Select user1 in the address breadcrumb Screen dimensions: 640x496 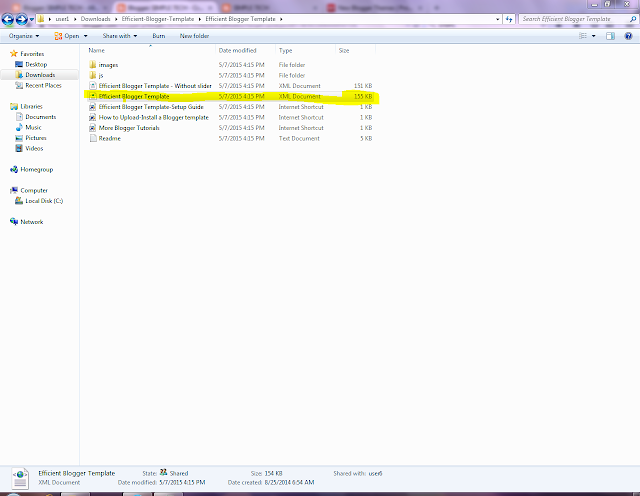pos(62,19)
